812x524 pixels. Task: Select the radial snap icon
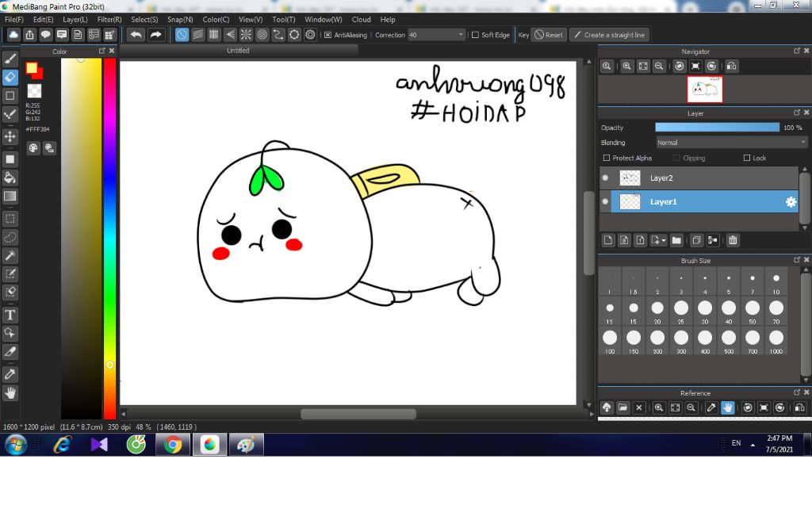coord(246,35)
